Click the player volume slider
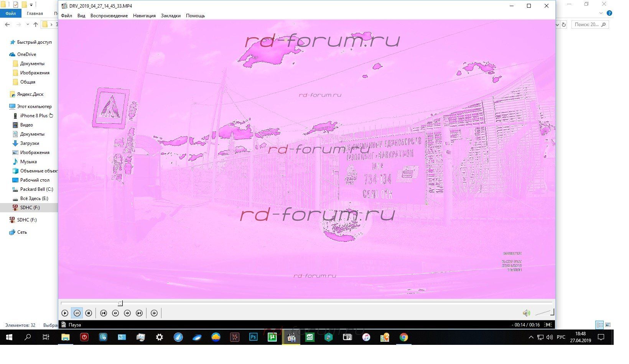This screenshot has height=364, width=629. pyautogui.click(x=545, y=313)
